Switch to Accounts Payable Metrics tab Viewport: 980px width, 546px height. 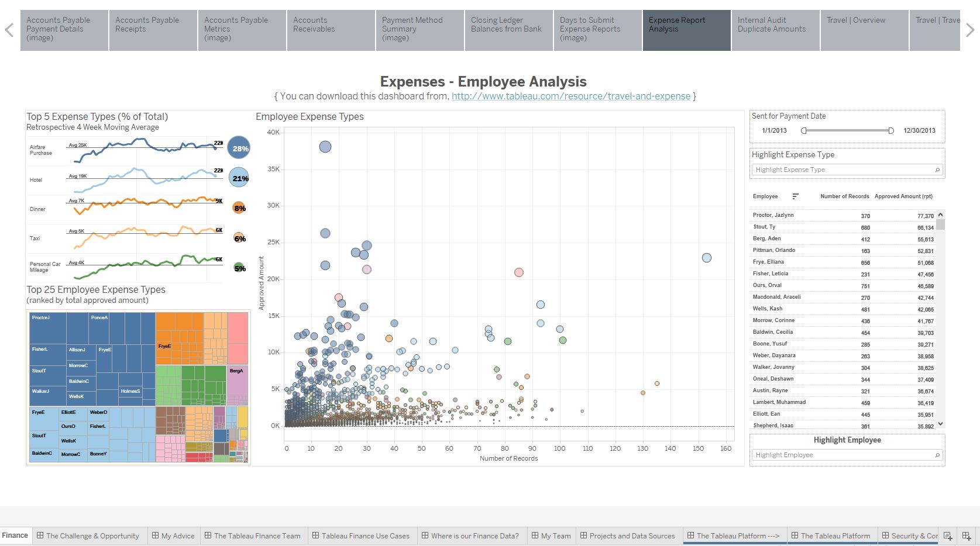click(242, 30)
